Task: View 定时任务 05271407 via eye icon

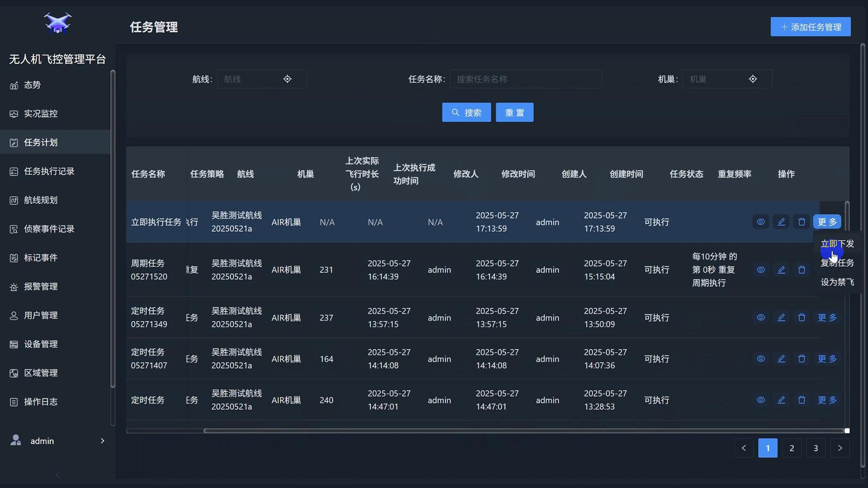Action: pyautogui.click(x=761, y=359)
